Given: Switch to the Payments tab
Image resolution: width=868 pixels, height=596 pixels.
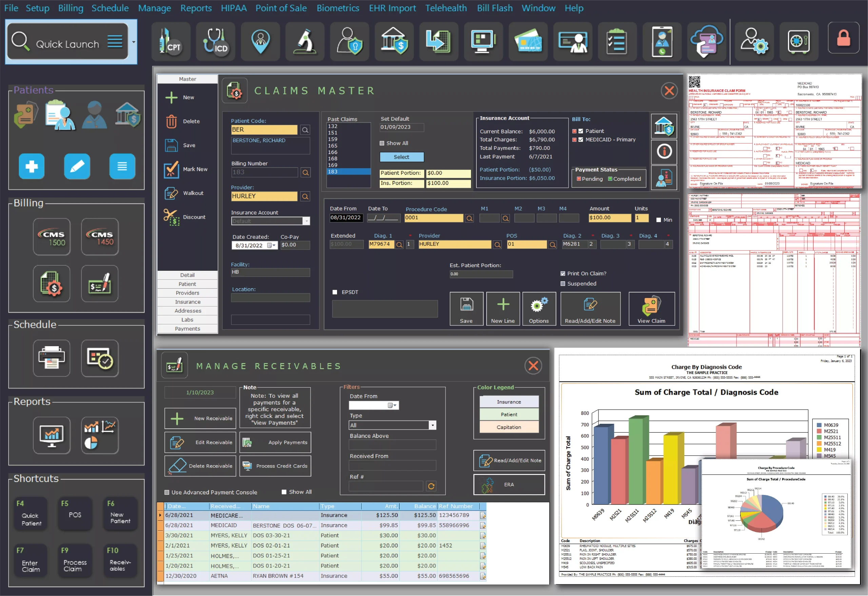Looking at the screenshot, I should coord(188,329).
